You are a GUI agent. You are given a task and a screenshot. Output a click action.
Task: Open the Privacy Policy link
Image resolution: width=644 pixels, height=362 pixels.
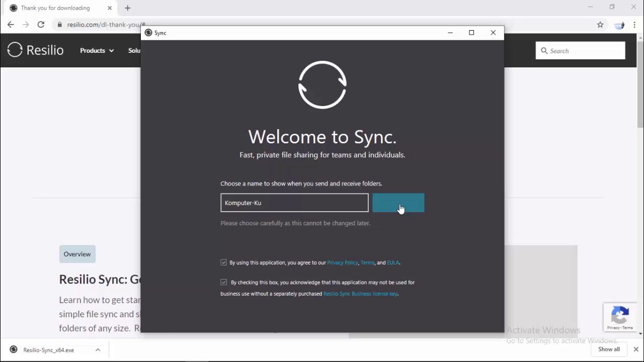(x=342, y=262)
